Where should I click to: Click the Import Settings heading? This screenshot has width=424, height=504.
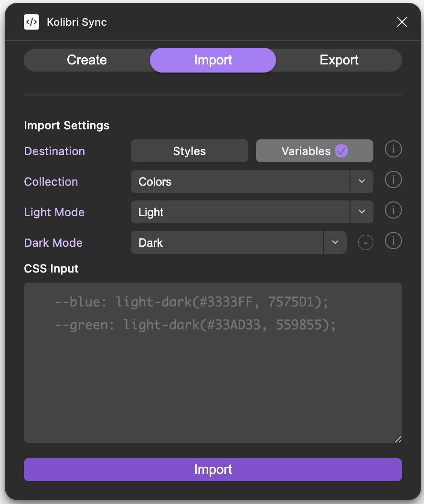66,126
